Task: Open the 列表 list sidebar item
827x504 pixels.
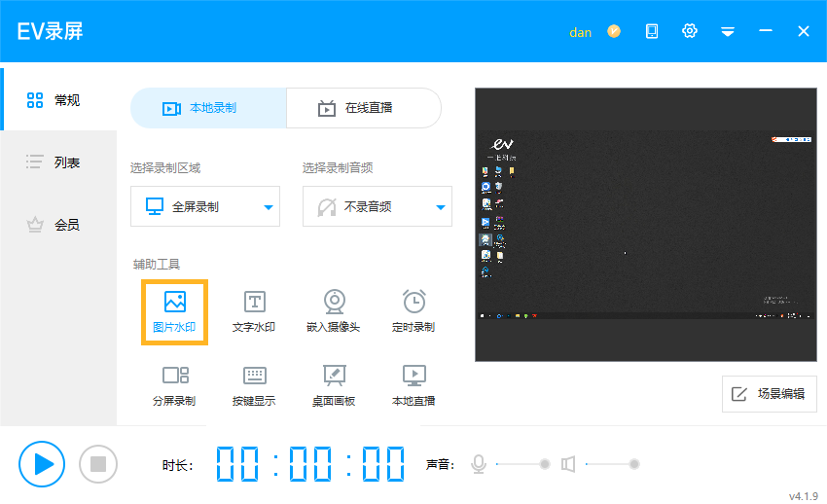Action: [58, 162]
